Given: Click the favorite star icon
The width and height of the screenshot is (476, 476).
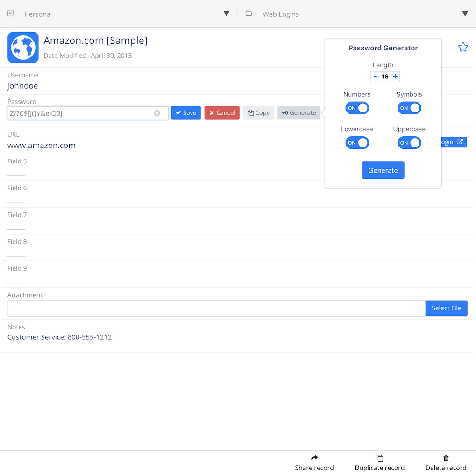Looking at the screenshot, I should click(462, 47).
